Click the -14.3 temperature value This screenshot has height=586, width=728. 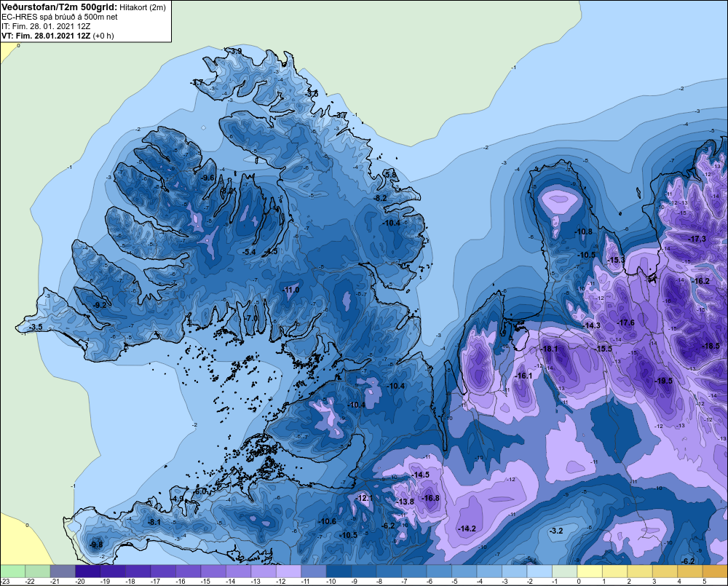(592, 325)
